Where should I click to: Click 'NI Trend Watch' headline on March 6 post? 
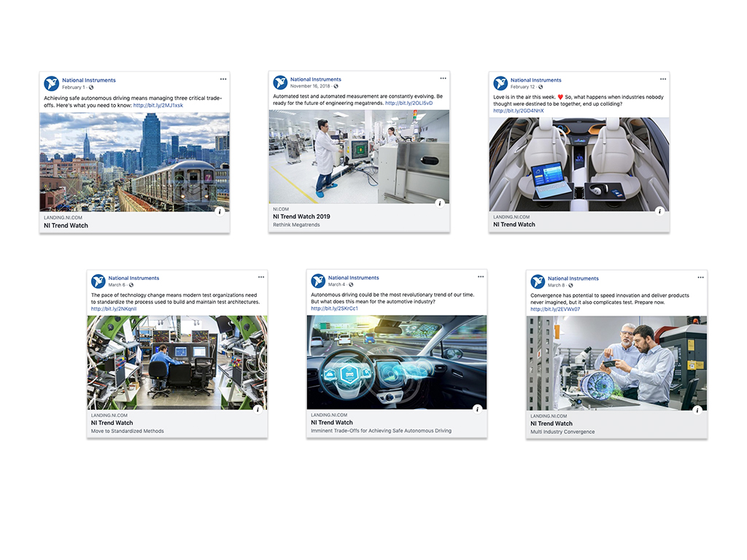(112, 423)
